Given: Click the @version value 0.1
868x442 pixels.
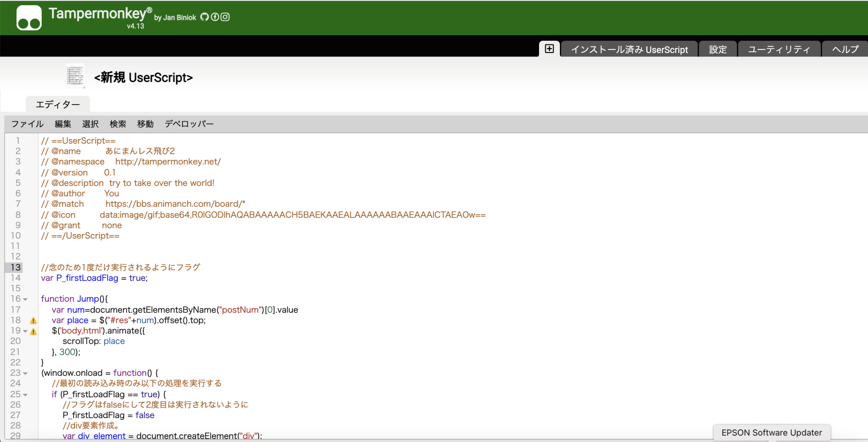Looking at the screenshot, I should pos(110,172).
